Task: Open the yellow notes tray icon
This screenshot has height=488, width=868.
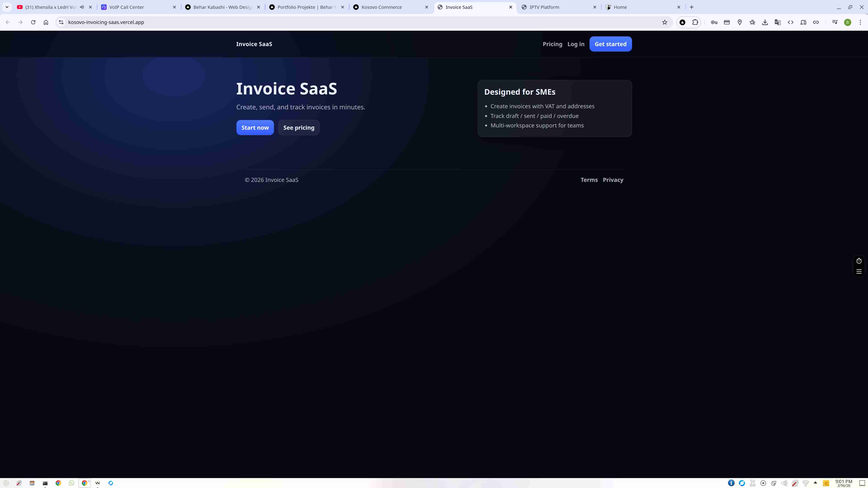Action: [x=826, y=483]
